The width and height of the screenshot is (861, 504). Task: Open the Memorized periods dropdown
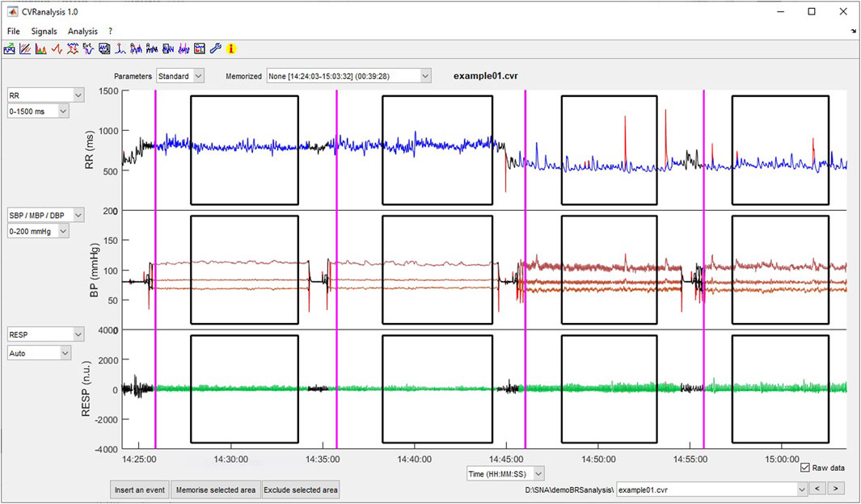[348, 76]
